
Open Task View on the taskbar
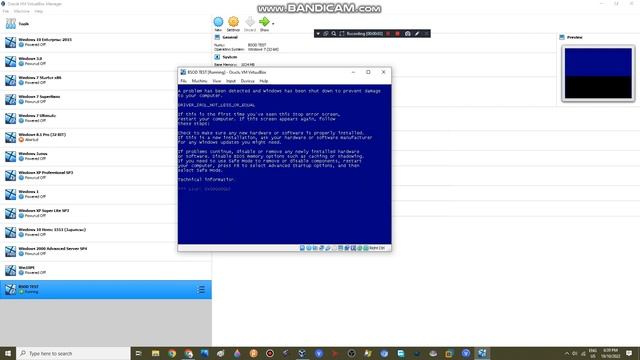click(x=138, y=353)
